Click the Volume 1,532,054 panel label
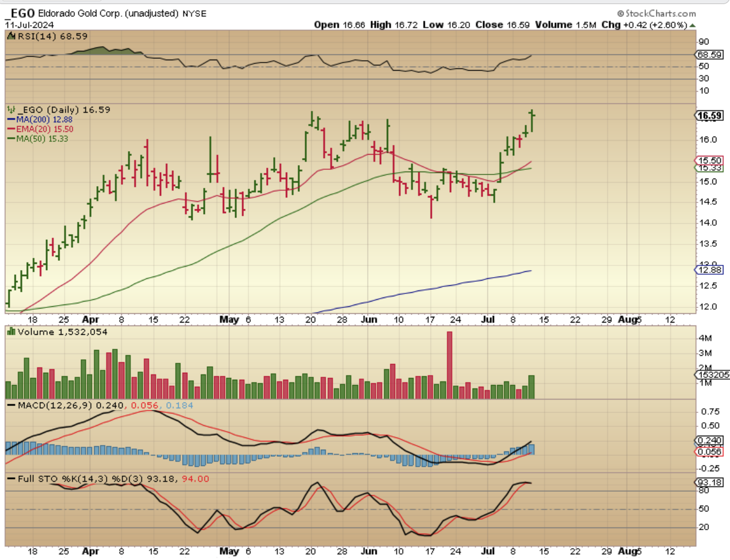The image size is (730, 560). [x=62, y=332]
